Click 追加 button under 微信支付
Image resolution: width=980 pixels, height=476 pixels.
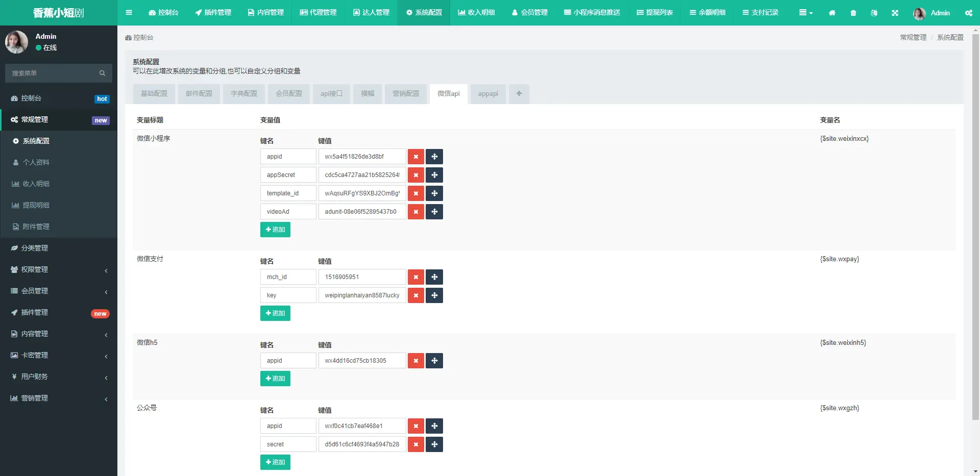click(x=275, y=313)
